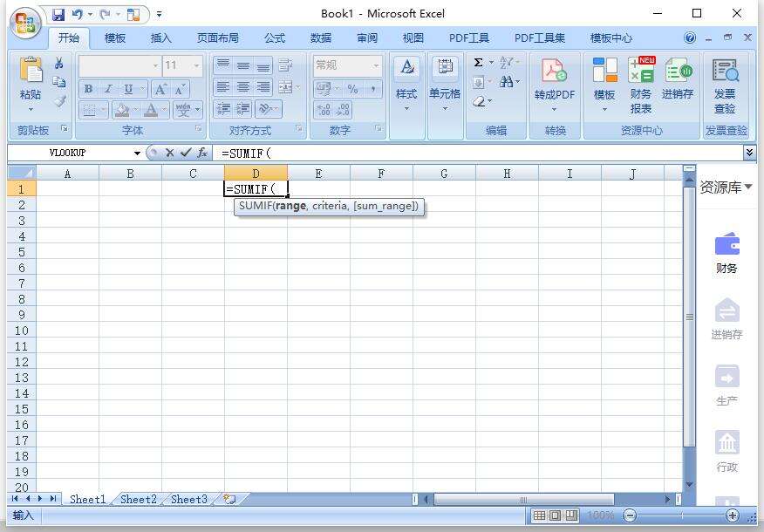Image resolution: width=764 pixels, height=532 pixels.
Task: Apply accounting number format
Action: point(323,89)
